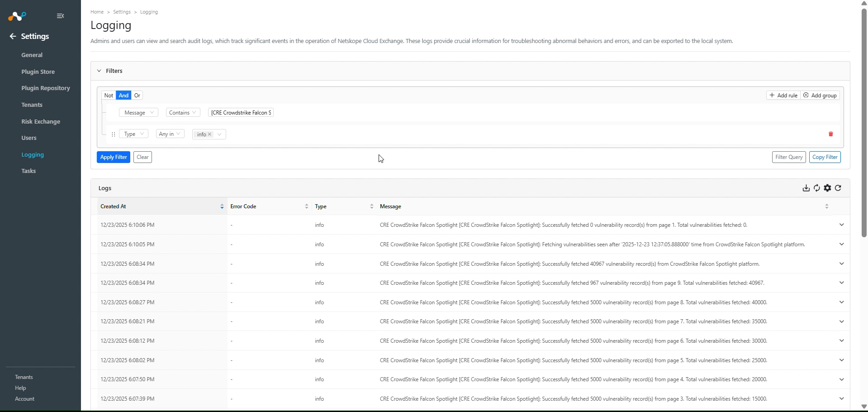Expand the page 8 log row

pyautogui.click(x=842, y=302)
